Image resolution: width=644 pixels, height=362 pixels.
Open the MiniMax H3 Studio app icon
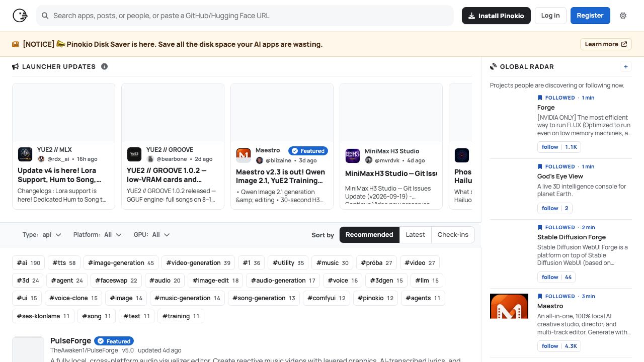(x=353, y=156)
